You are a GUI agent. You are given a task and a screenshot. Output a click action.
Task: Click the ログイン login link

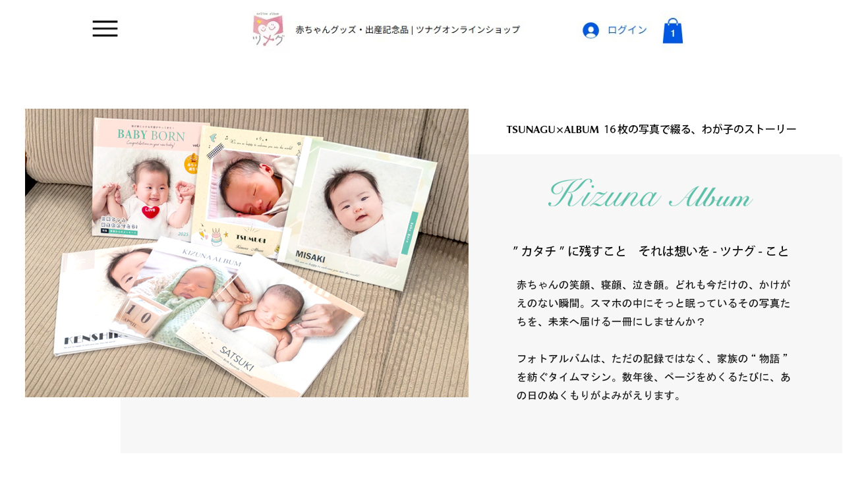click(x=627, y=30)
